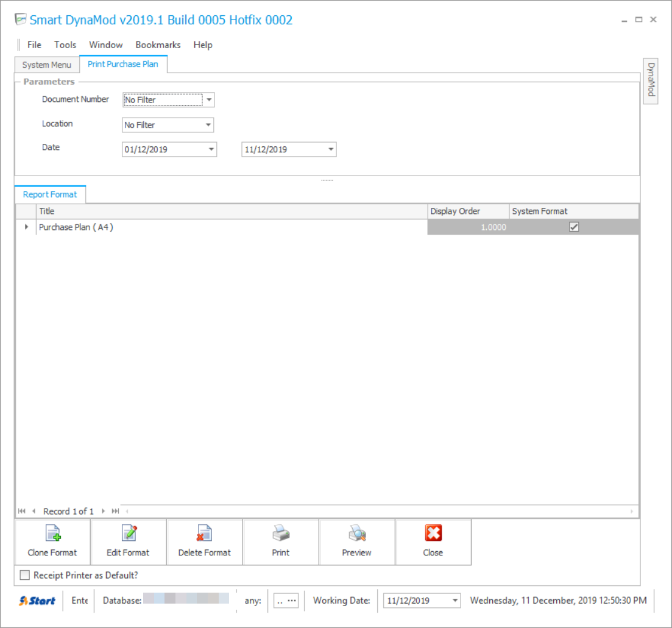
Task: Switch to the System Menu tab
Action: pyautogui.click(x=47, y=65)
